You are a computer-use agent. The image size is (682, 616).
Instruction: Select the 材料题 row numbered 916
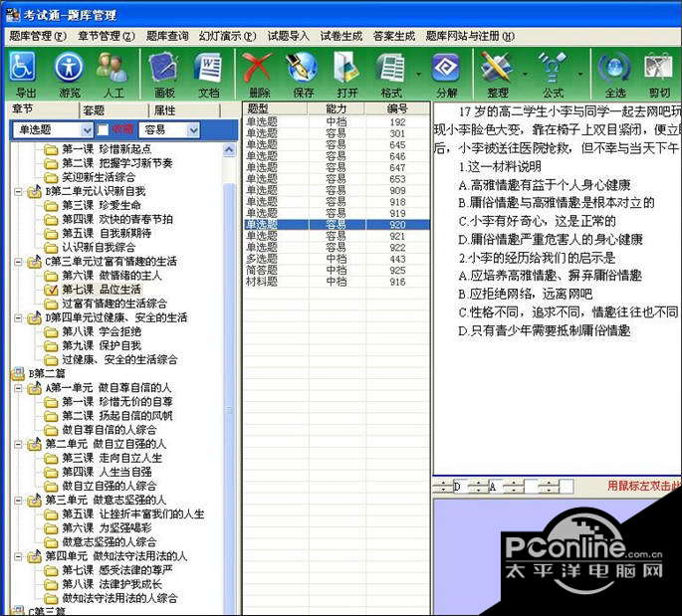[x=337, y=282]
